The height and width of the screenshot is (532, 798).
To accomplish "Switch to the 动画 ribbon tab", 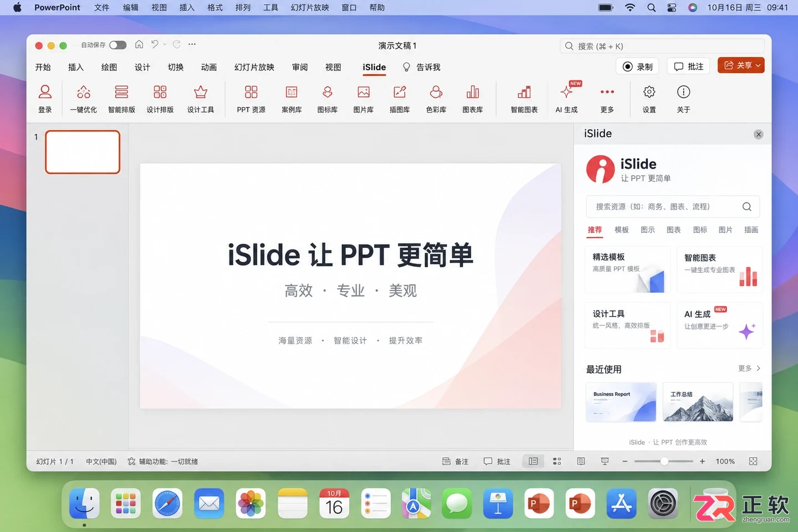I will [x=209, y=67].
